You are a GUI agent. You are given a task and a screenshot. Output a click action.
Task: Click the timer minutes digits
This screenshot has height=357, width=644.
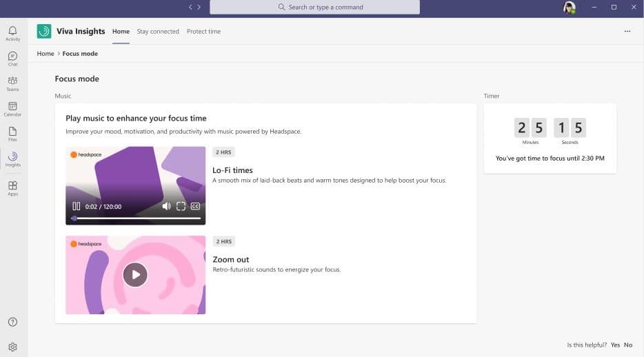[x=530, y=127]
